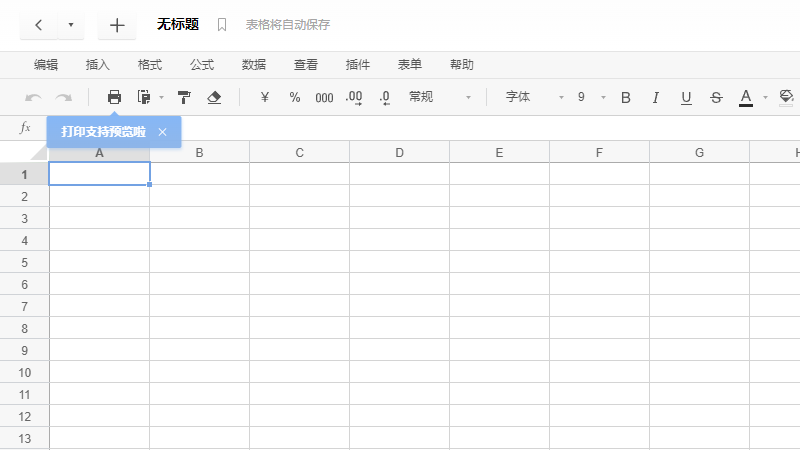Click the clear format eraser icon
This screenshot has width=800, height=450.
pyautogui.click(x=213, y=97)
